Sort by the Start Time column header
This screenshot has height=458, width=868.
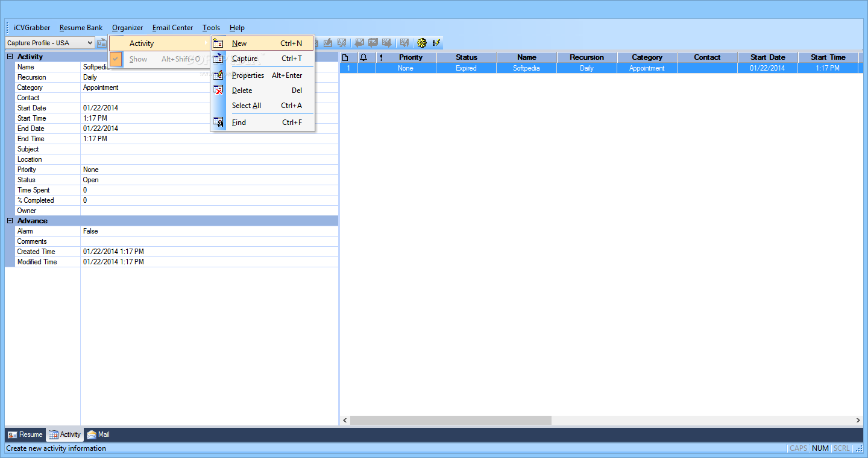(x=828, y=57)
